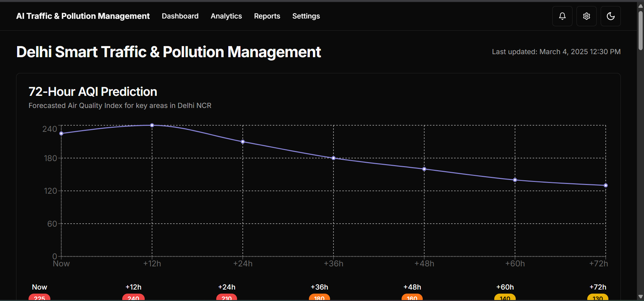Open the notifications bell icon
This screenshot has height=301, width=644.
click(x=562, y=16)
